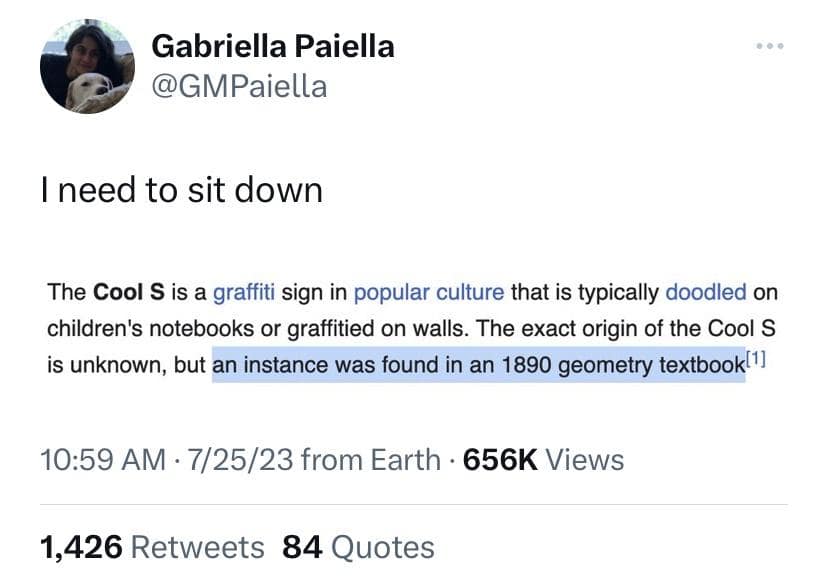Open the 1,426 Retweets list
This screenshot has width=828, height=582.
point(152,547)
